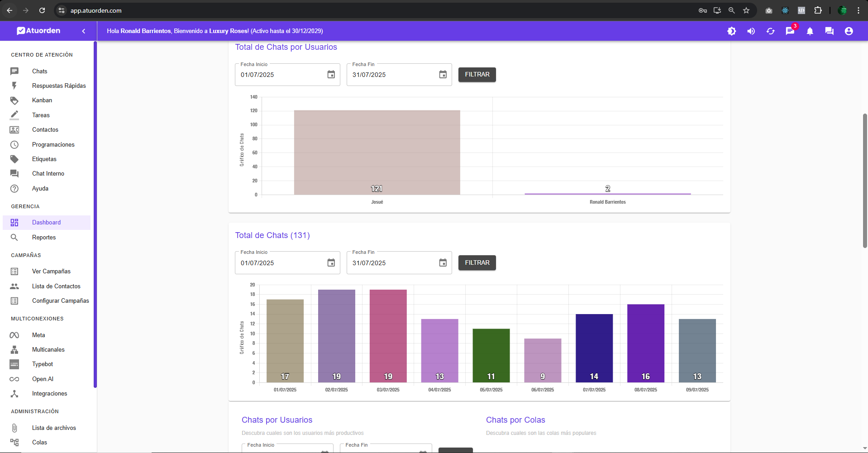Screen dimensions: 868x453
Task: Click the green bar for 05/07/2025
Action: coord(491,355)
